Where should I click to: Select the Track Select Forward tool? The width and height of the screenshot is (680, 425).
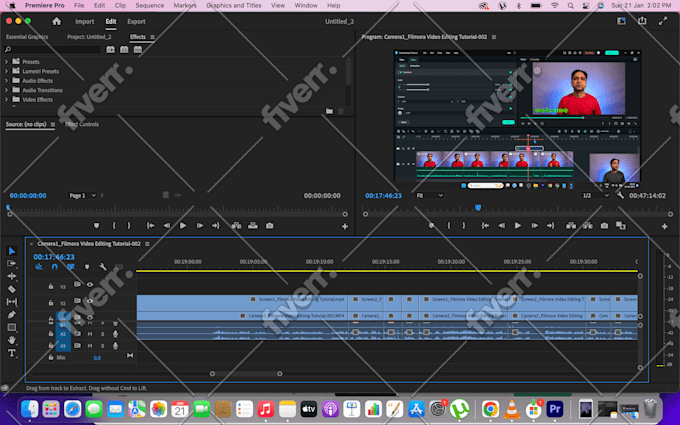12,263
